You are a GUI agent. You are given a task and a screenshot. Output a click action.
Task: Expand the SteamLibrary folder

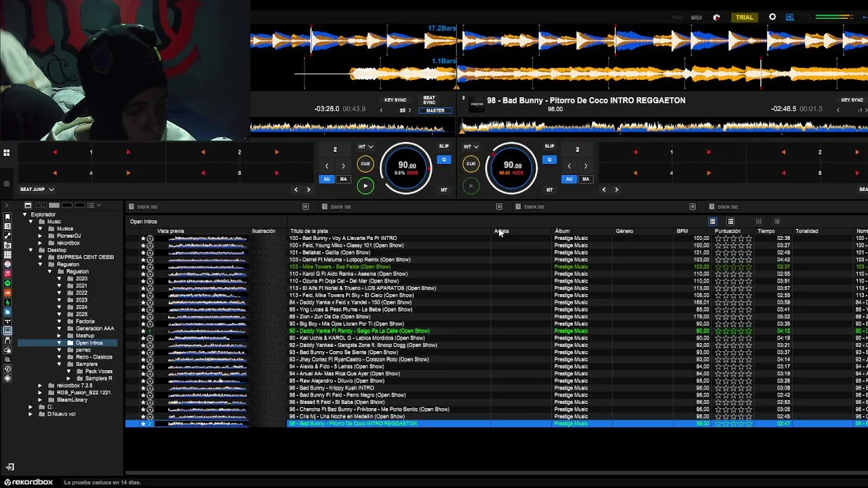coord(40,400)
